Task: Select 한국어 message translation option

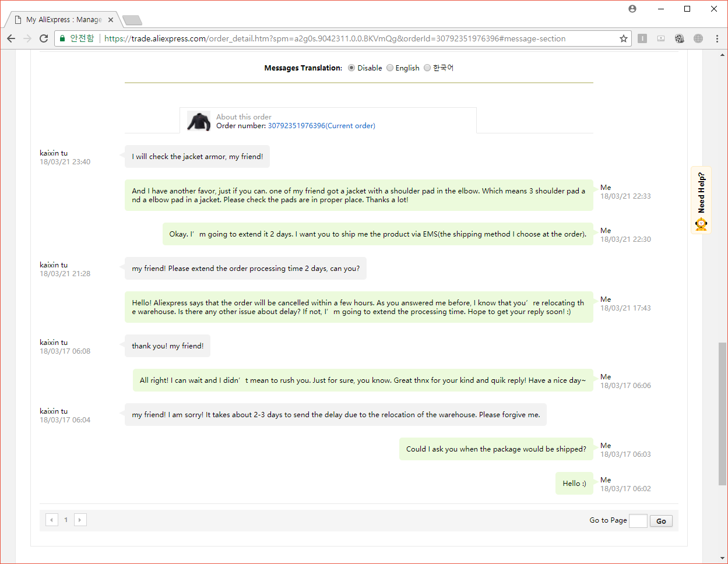Action: (x=427, y=68)
